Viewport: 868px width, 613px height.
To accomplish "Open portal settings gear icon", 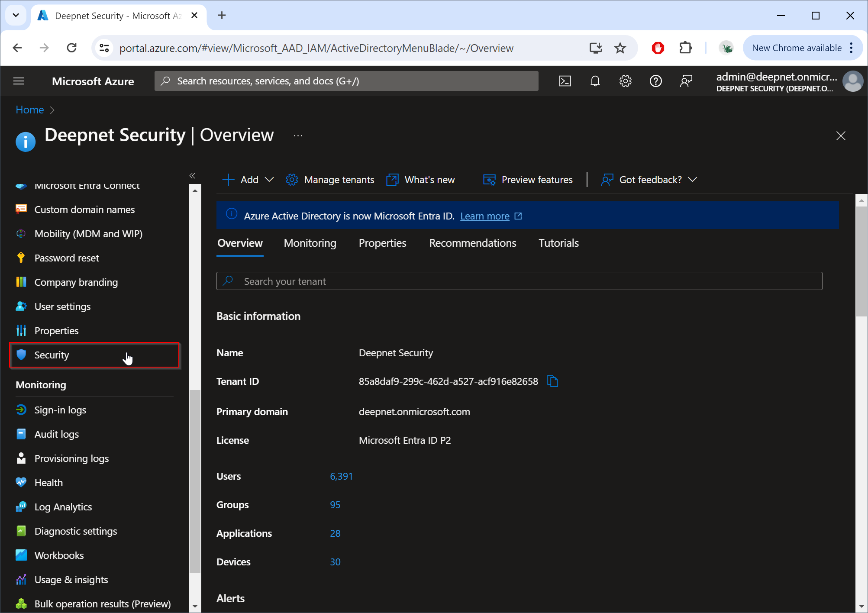I will 625,81.
